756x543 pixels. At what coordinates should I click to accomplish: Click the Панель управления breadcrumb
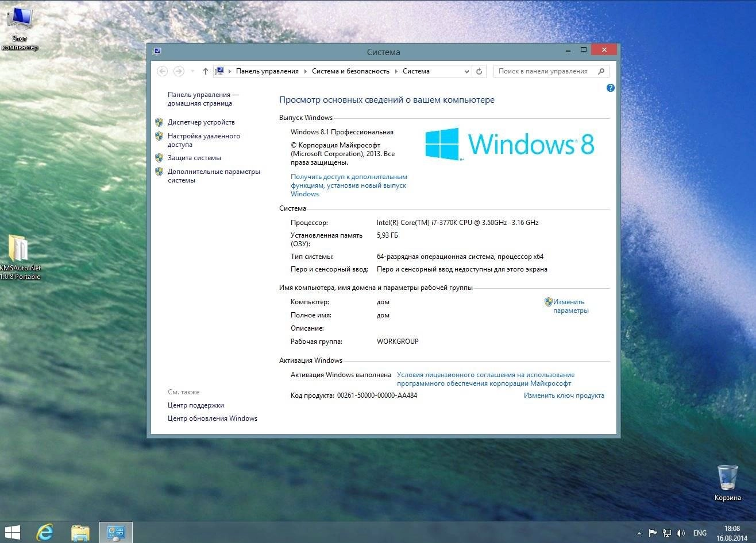pyautogui.click(x=267, y=71)
